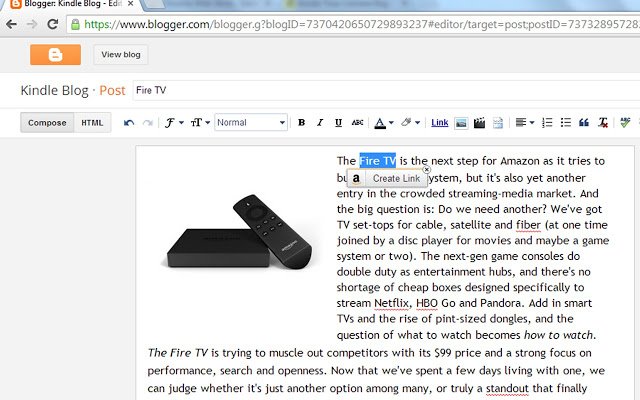Switch to Compose editing mode
Screen dimensions: 640x400
click(x=47, y=123)
